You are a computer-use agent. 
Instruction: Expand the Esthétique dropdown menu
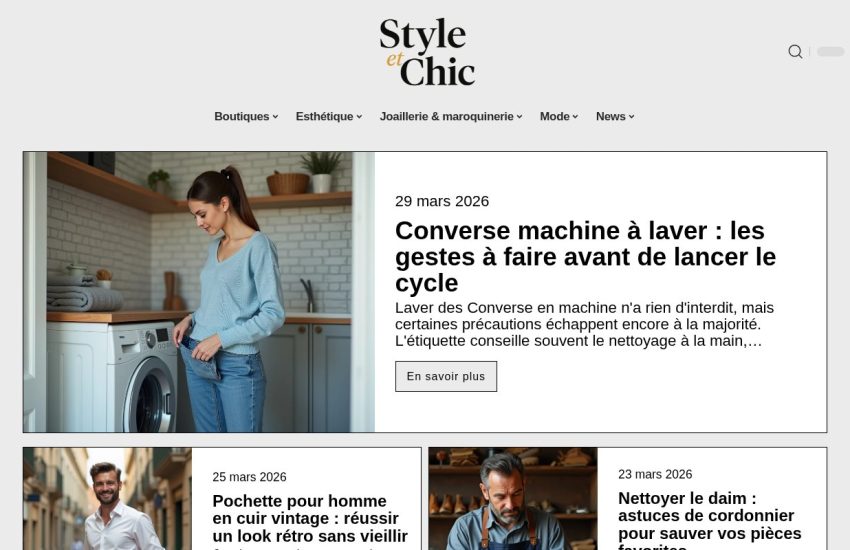coord(329,117)
